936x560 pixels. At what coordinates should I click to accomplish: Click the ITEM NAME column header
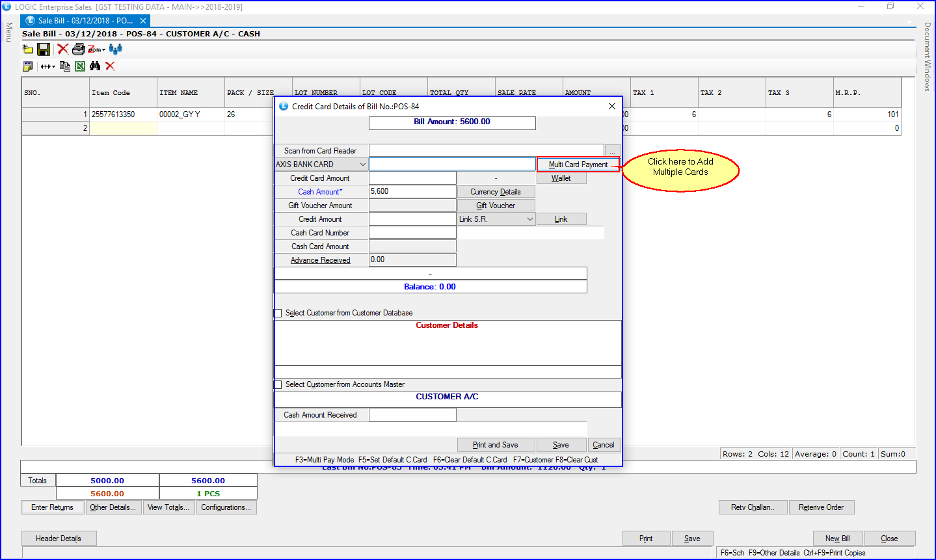191,92
